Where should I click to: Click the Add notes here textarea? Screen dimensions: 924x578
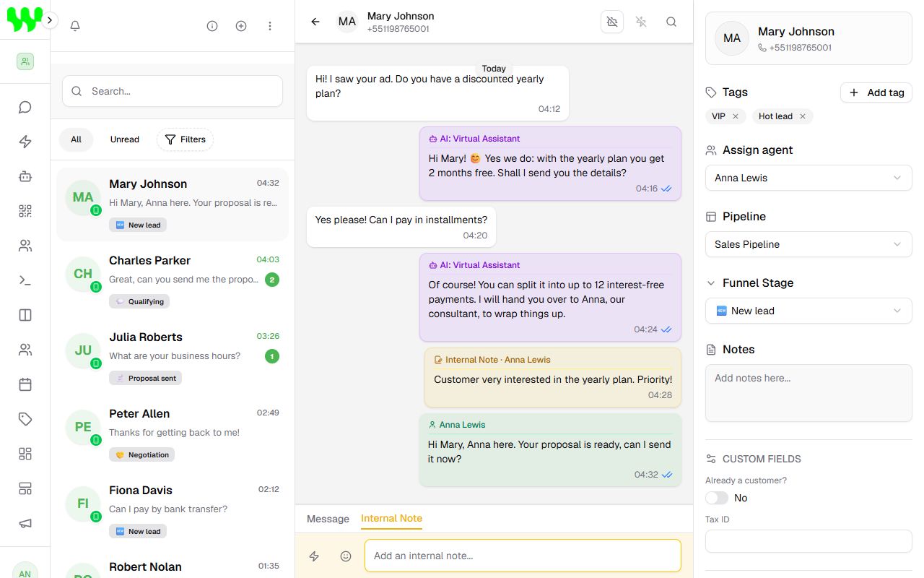[808, 393]
